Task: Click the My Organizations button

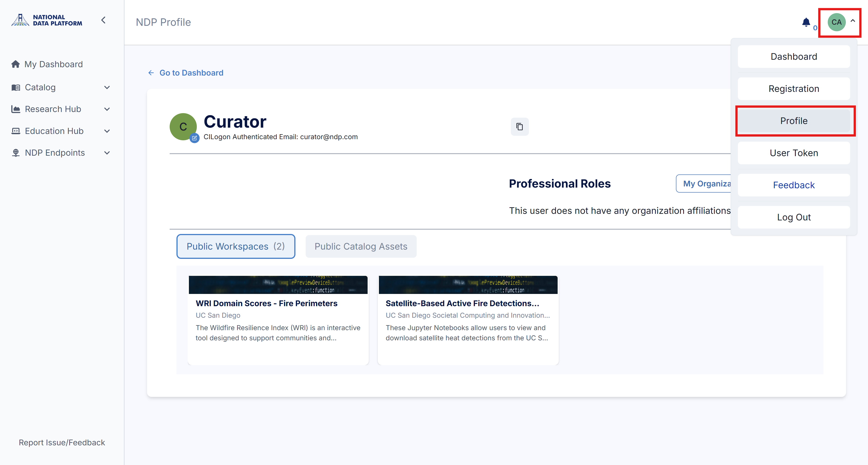Action: (x=704, y=184)
